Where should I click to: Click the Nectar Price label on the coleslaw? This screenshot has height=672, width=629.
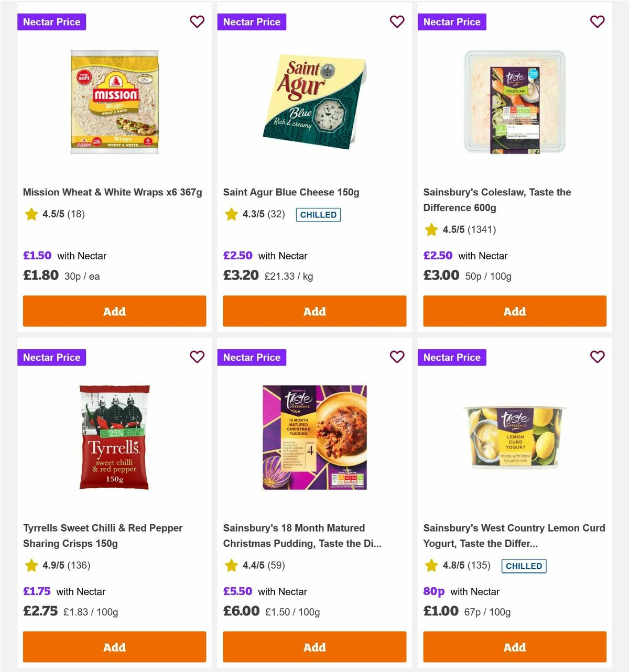tap(452, 21)
